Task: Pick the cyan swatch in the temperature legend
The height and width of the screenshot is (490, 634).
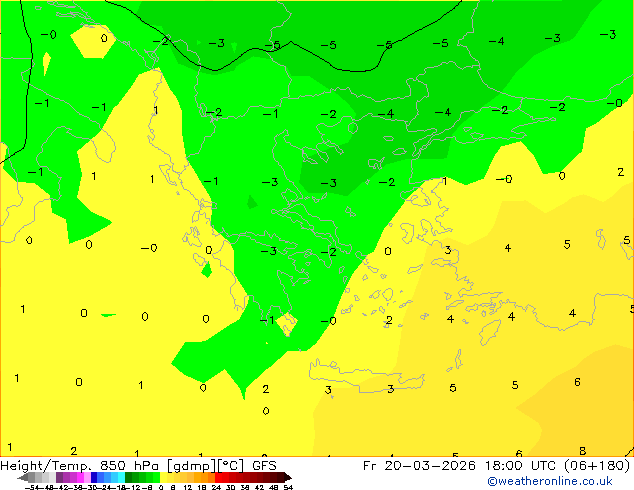Action: click(122, 477)
